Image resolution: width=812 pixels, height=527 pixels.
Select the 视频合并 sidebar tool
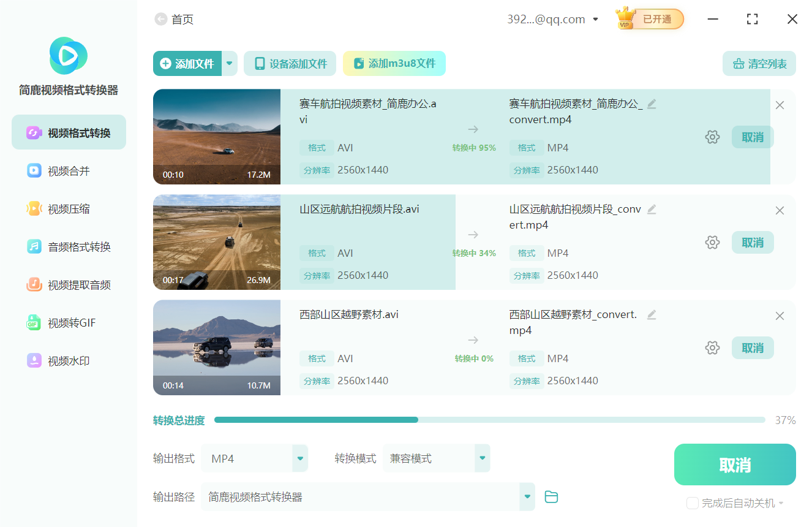point(68,170)
